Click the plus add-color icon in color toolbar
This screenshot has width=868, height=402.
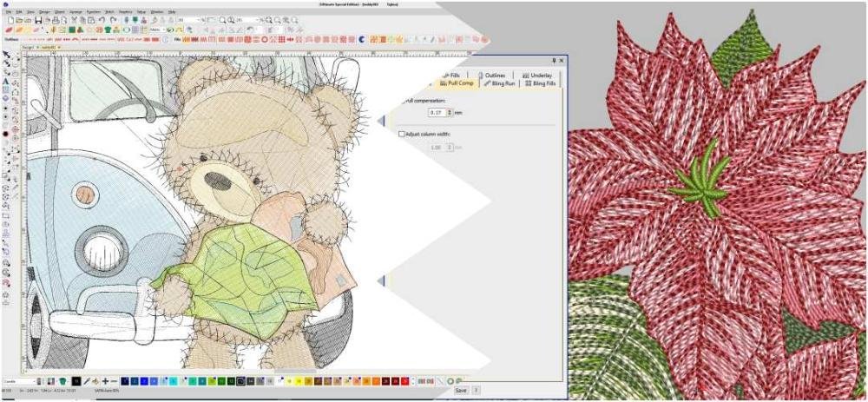pos(105,381)
